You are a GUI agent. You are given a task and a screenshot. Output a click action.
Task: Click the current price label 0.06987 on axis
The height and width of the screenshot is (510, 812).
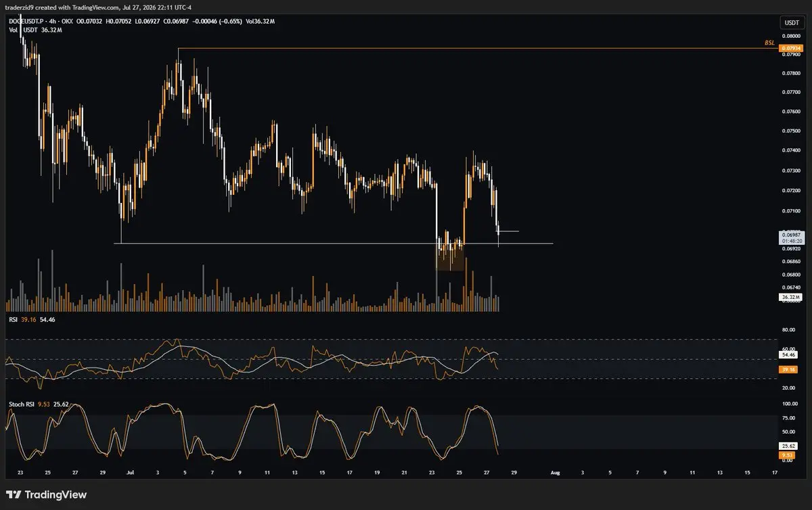pyautogui.click(x=791, y=233)
